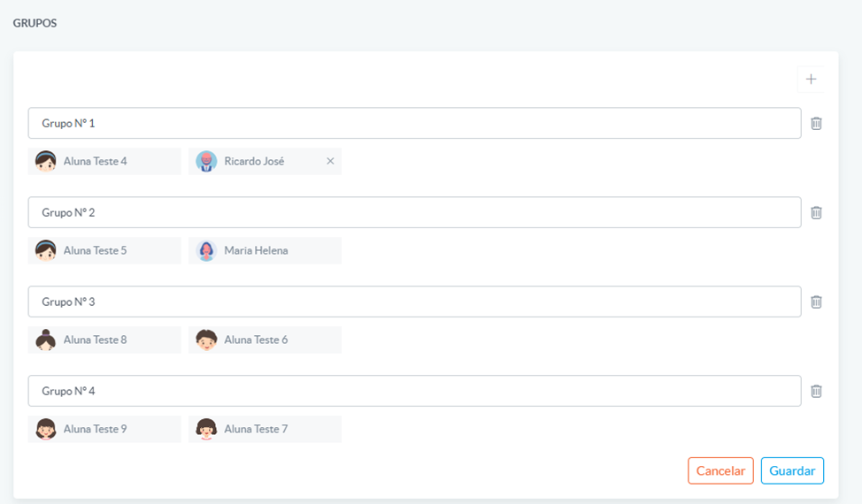This screenshot has height=504, width=862.
Task: Delete Grupo Nº 1 with trash icon
Action: 816,124
